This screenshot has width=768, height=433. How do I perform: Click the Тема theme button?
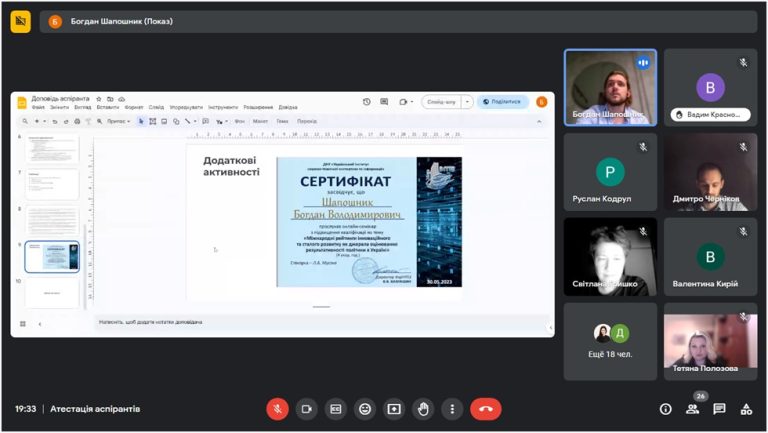(x=283, y=121)
